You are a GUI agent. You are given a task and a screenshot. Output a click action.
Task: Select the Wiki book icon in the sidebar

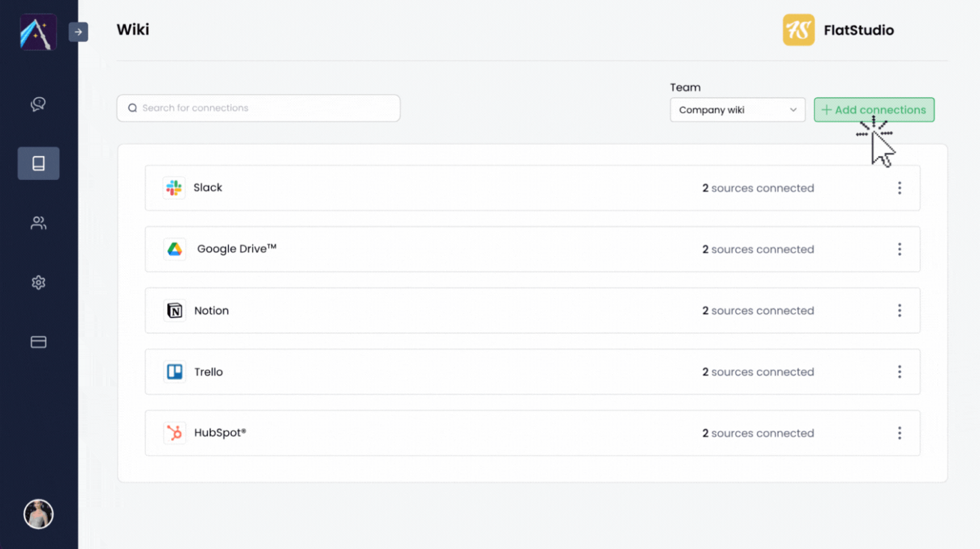(x=38, y=163)
